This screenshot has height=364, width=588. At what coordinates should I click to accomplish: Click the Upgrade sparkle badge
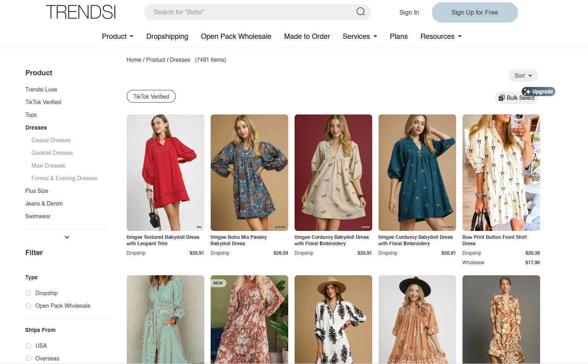[539, 91]
